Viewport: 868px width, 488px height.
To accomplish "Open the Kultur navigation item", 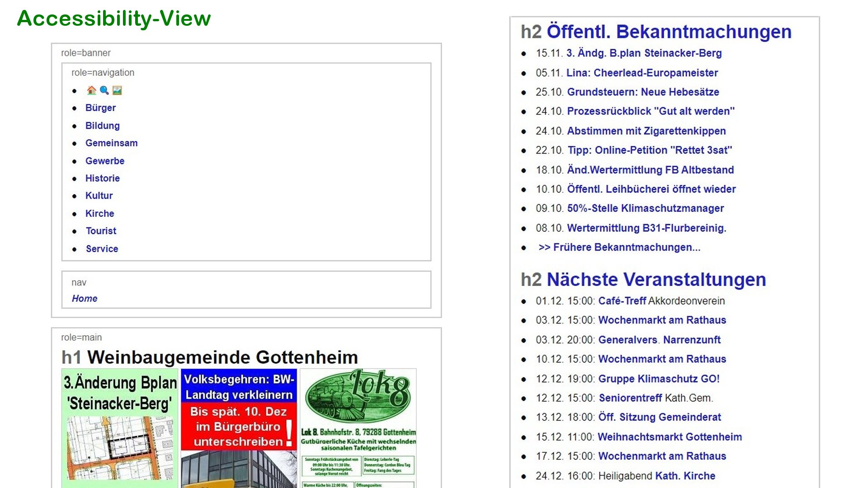I will coord(99,196).
